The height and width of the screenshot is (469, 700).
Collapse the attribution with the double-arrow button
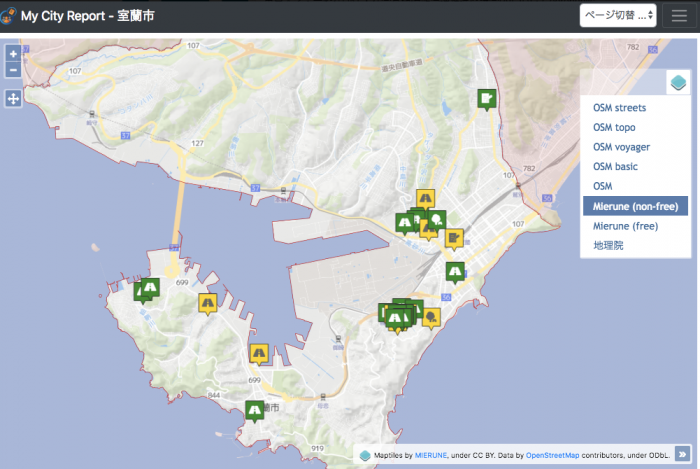tap(682, 454)
